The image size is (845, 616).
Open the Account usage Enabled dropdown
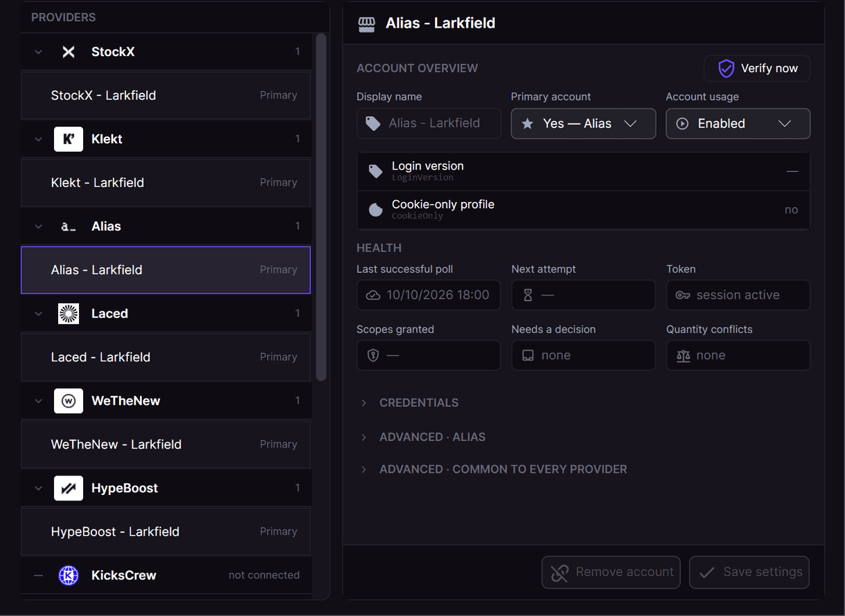738,124
